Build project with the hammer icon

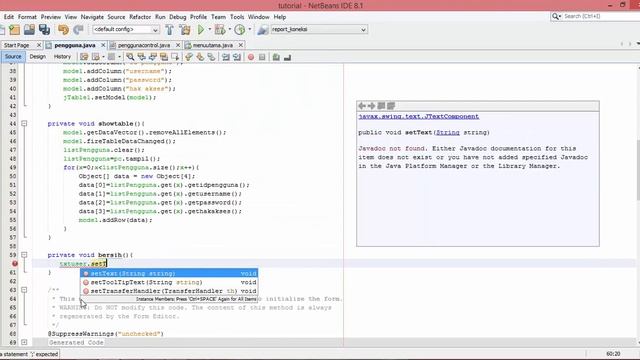tap(169, 29)
